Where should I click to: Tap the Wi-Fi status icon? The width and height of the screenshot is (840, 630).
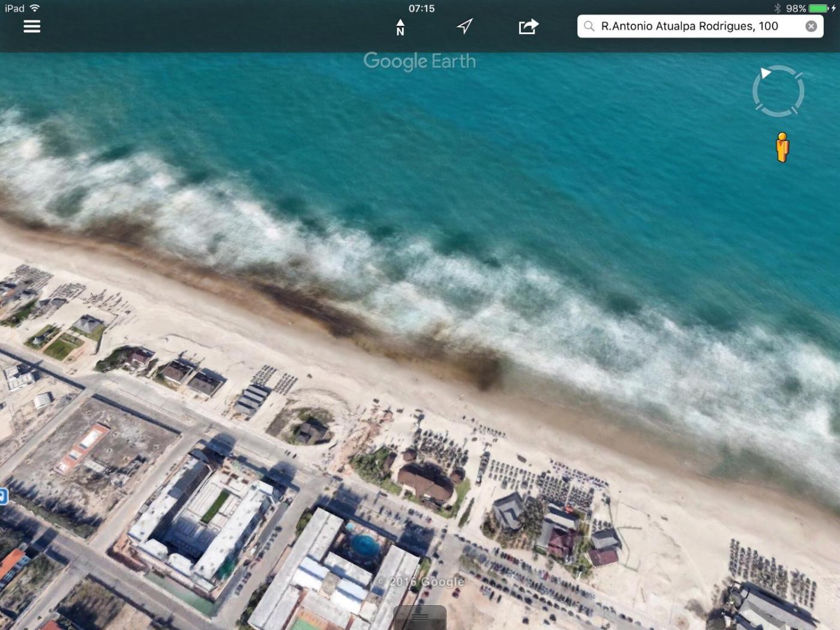(35, 8)
